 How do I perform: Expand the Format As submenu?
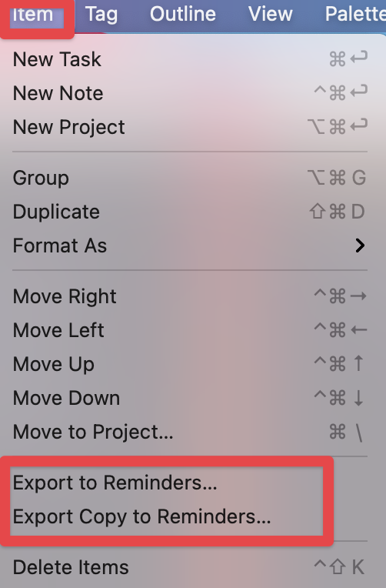190,246
